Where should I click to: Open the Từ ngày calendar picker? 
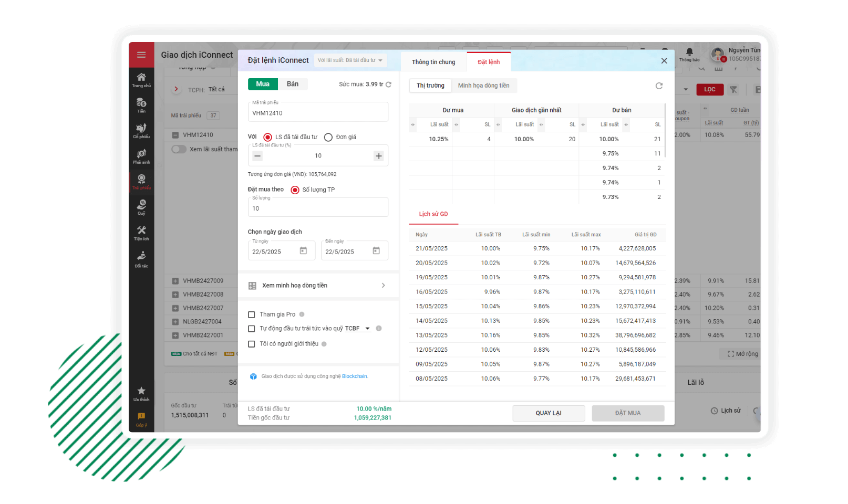tap(303, 251)
